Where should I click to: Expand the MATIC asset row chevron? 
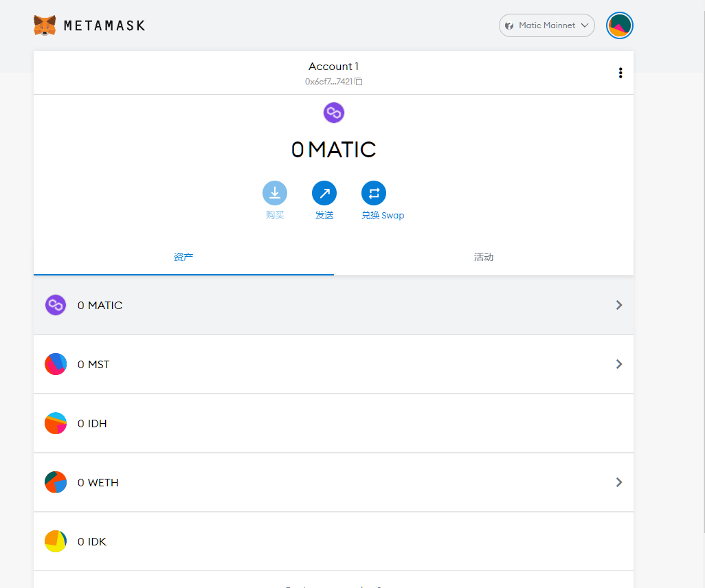[x=619, y=305]
